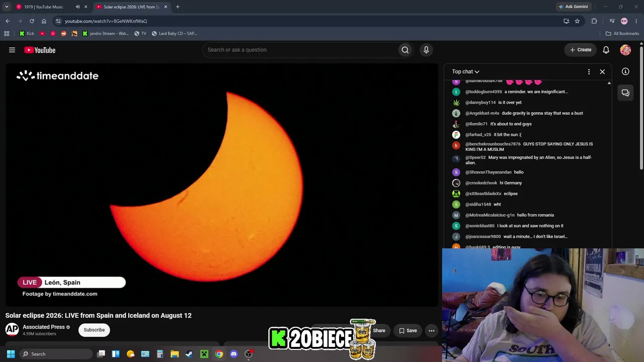The image size is (644, 362).
Task: Open the Kick bookmark
Action: point(27,34)
